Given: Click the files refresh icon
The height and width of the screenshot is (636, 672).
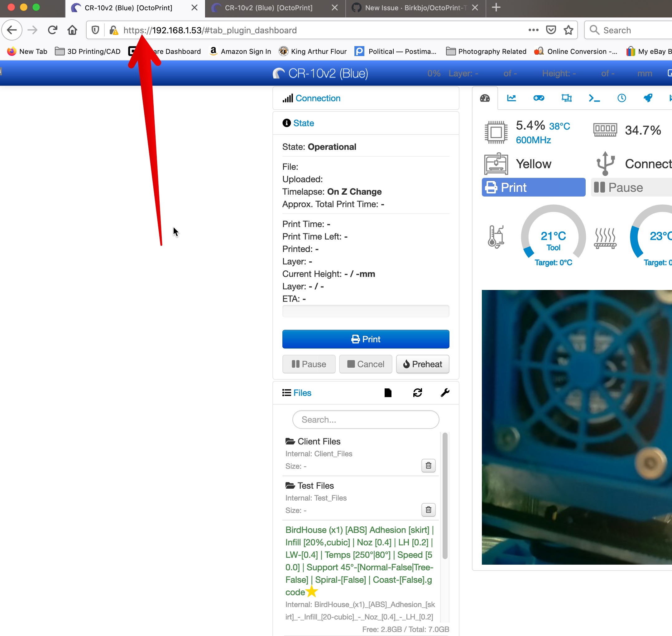Looking at the screenshot, I should coord(417,392).
